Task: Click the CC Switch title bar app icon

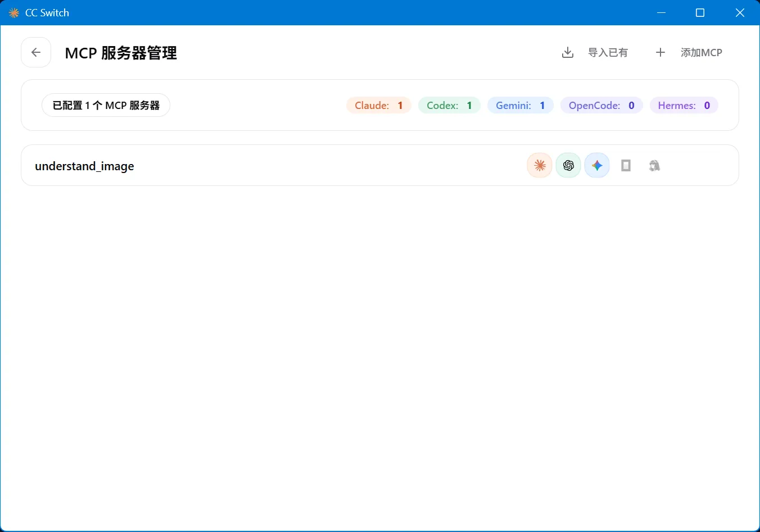Action: click(x=14, y=12)
